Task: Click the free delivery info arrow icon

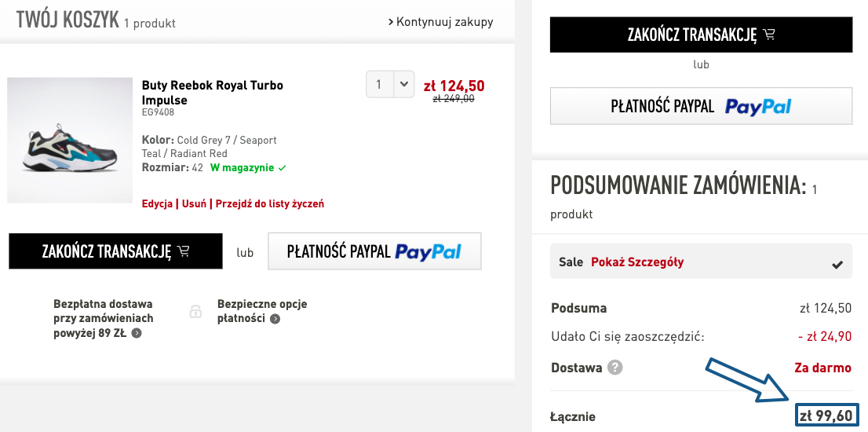Action: [x=137, y=333]
